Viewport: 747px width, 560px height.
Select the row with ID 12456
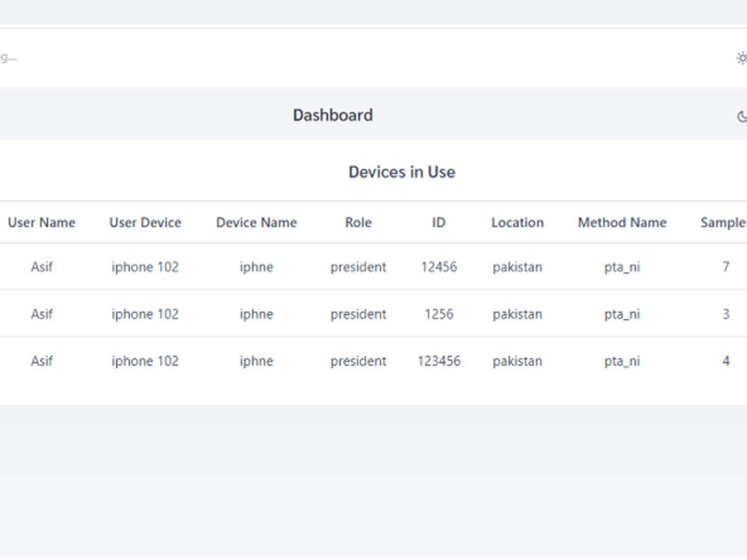click(440, 267)
